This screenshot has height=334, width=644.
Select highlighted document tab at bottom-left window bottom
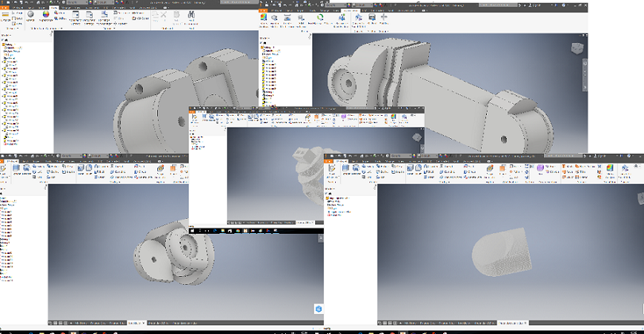[x=137, y=324]
